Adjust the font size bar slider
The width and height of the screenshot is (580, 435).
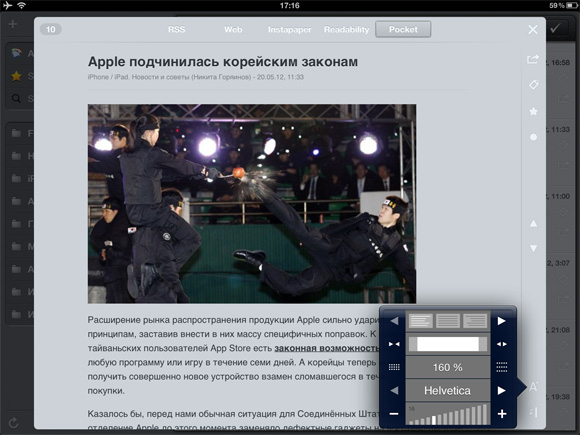click(448, 414)
